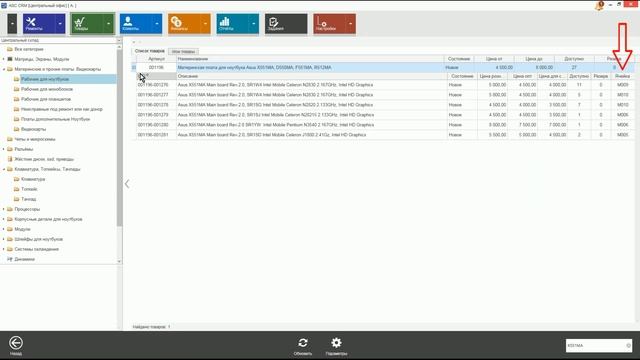Sort by the Артикул column header
The image size is (640, 360).
[156, 59]
